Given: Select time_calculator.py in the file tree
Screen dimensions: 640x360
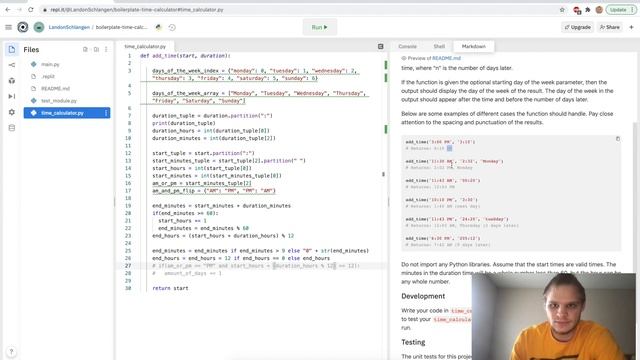Looking at the screenshot, I should point(67,113).
